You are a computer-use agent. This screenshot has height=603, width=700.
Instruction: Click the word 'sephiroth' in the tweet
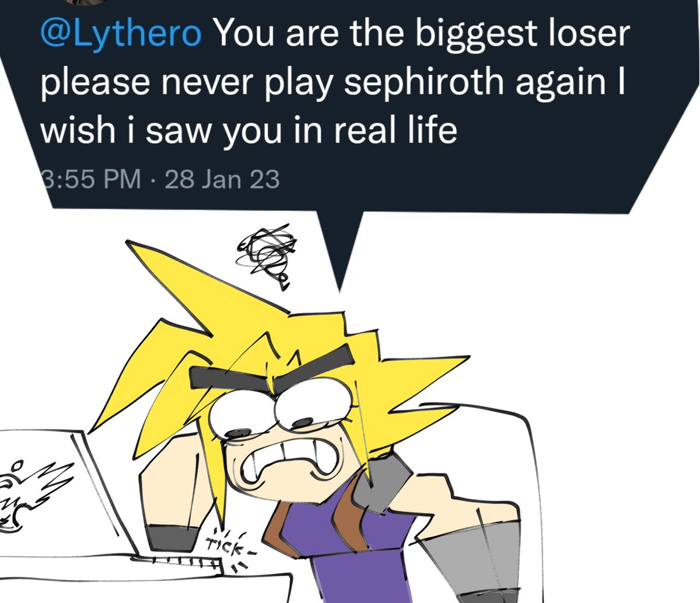pyautogui.click(x=423, y=83)
